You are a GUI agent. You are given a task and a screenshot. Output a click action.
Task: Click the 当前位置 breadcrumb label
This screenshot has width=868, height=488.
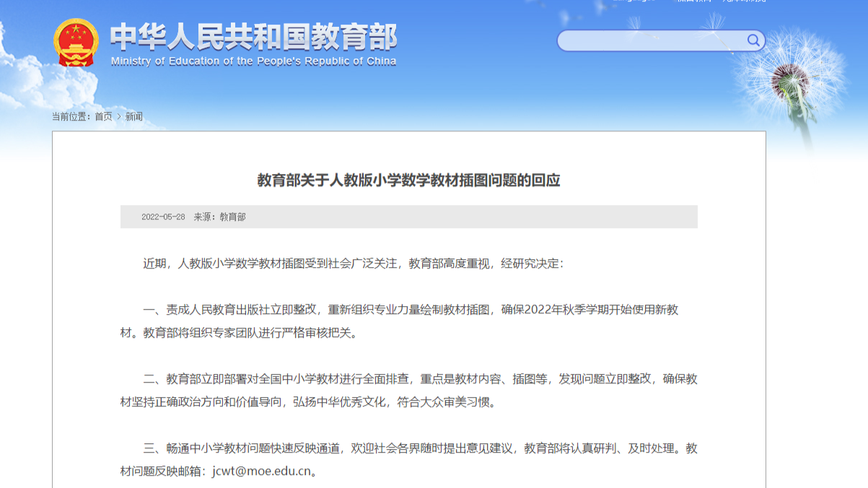tap(70, 116)
